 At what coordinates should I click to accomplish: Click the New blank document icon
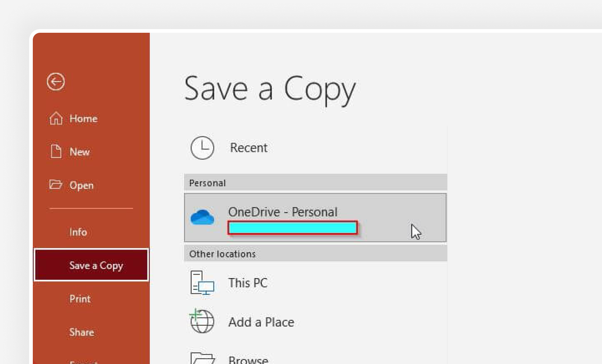56,151
